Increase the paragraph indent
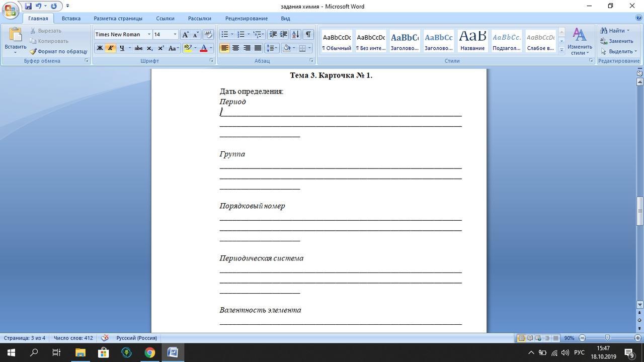Screen dimensions: 644x362 pyautogui.click(x=284, y=34)
